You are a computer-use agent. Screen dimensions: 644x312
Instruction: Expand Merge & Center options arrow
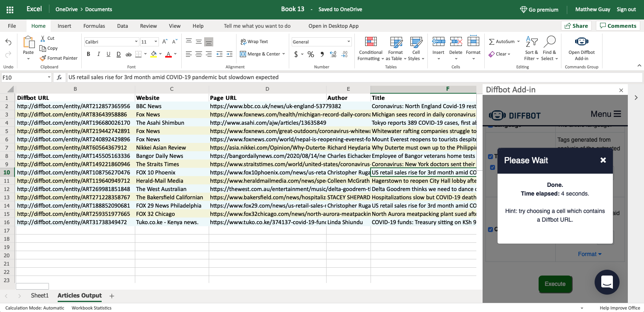283,54
